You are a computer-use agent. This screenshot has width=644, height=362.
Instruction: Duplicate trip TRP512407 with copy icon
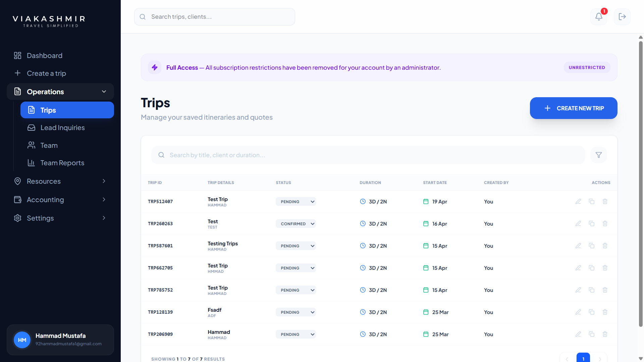point(592,201)
